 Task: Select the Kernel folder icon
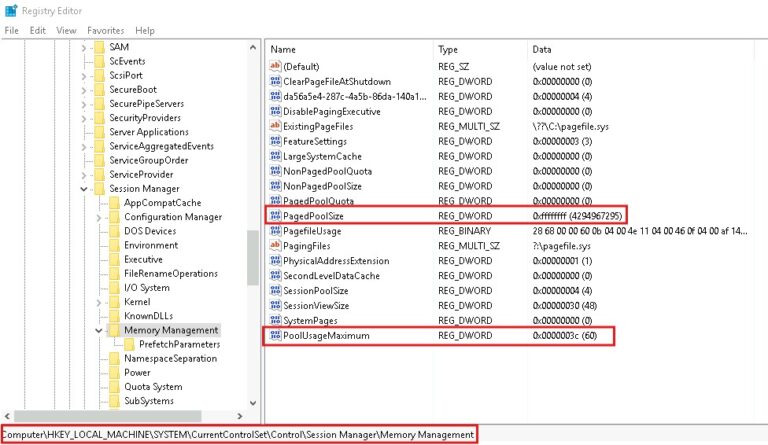[x=114, y=301]
